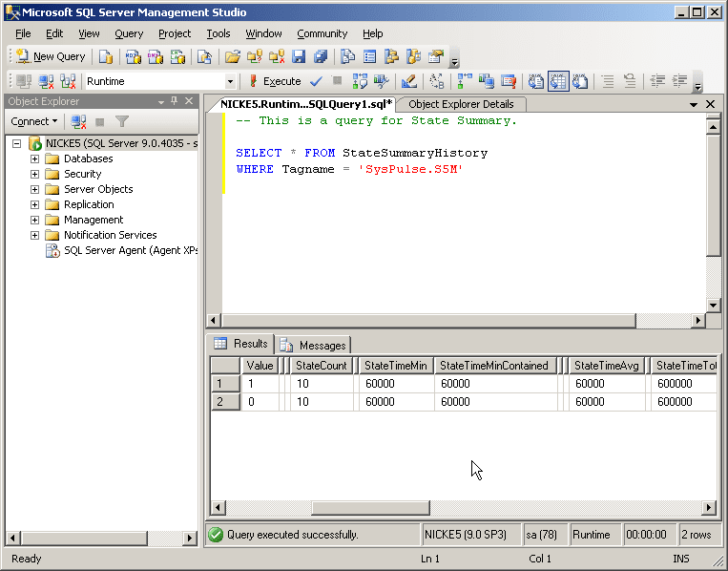Select the SQL Server Agent node

(x=121, y=250)
